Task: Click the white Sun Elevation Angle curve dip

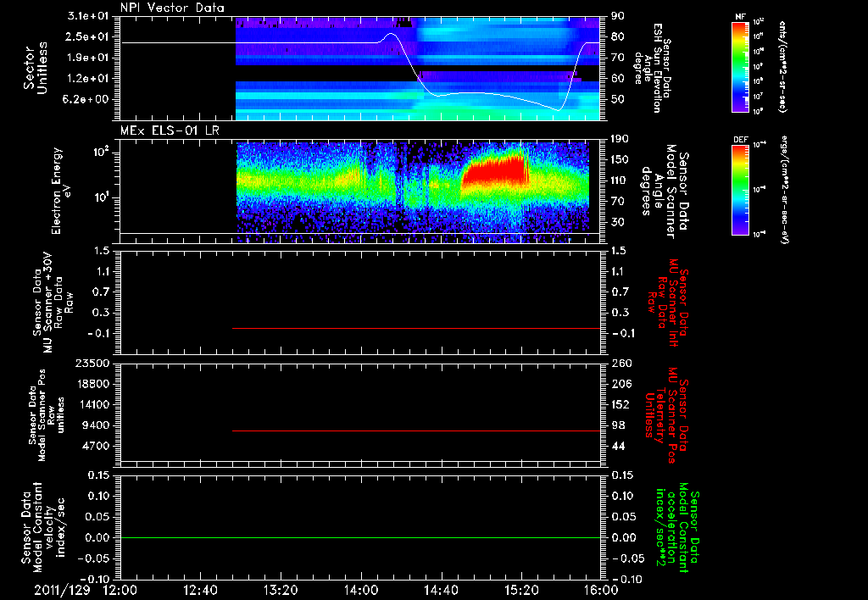Action: 558,109
